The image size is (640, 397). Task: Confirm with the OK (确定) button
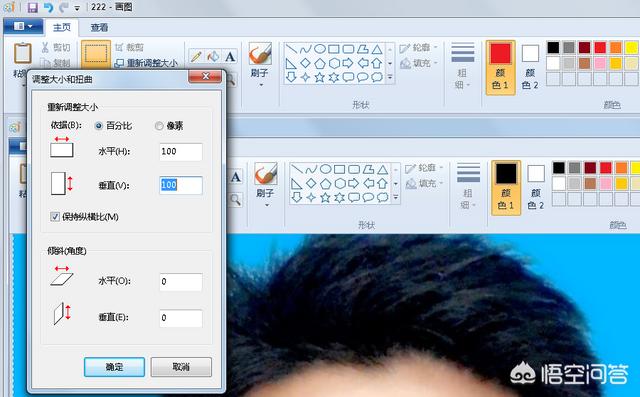[114, 367]
